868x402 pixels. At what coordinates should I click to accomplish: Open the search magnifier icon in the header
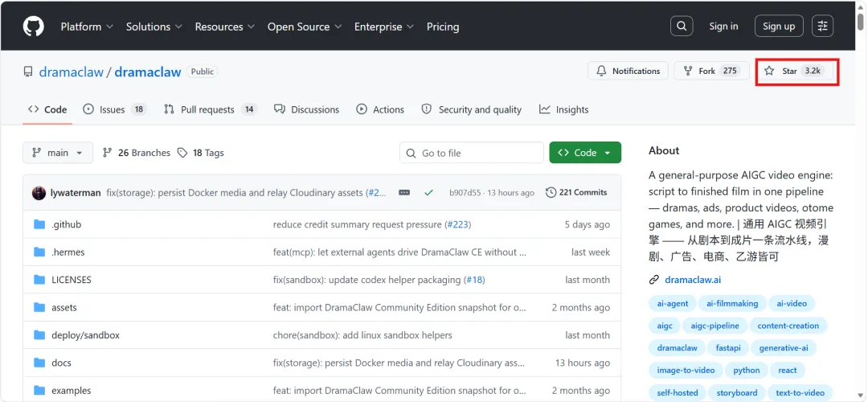pyautogui.click(x=682, y=26)
